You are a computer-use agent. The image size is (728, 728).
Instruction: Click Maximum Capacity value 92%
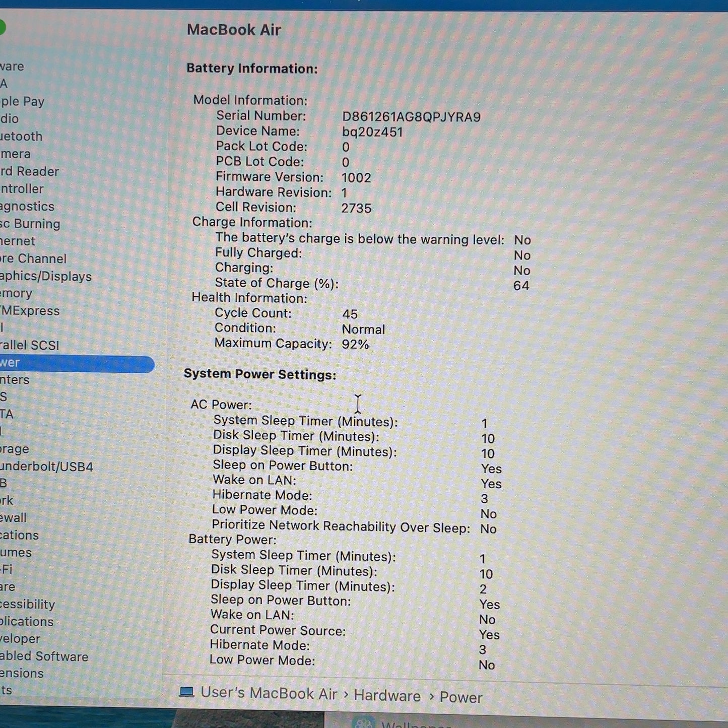point(355,345)
